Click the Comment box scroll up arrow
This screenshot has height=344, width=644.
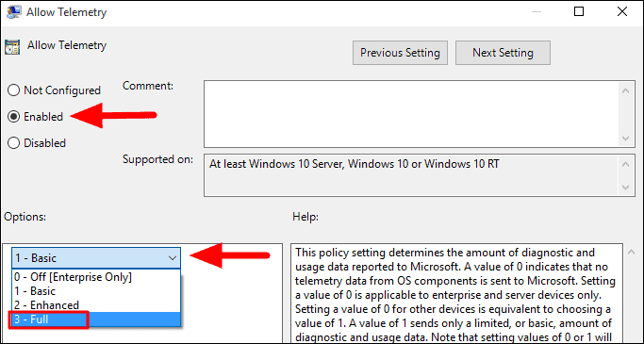tap(625, 90)
